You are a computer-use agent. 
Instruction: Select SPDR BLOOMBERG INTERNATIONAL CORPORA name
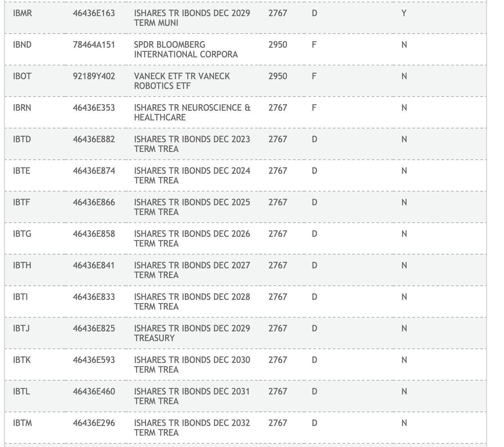pos(186,49)
